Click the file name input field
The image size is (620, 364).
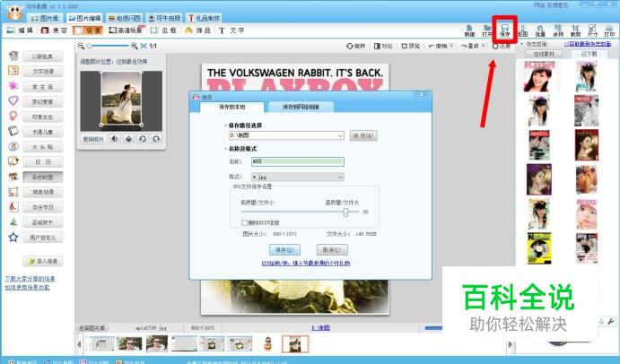pos(297,161)
